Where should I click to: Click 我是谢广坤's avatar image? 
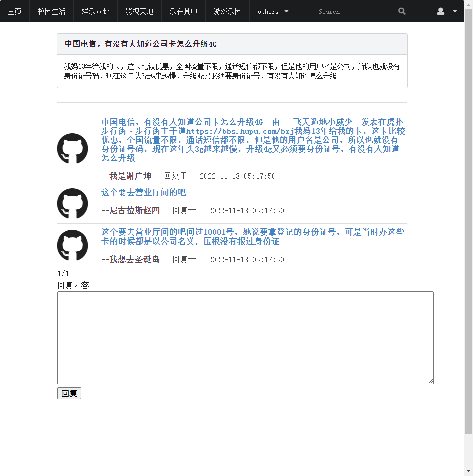72,148
